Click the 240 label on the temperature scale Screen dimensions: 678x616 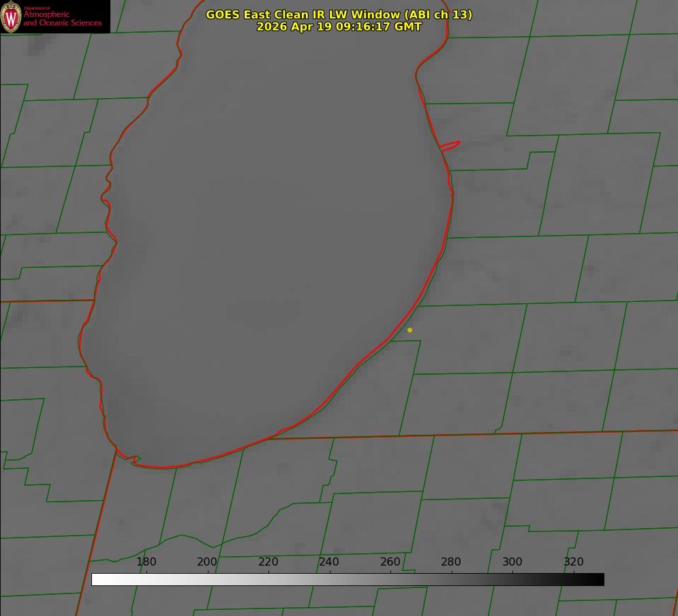pos(328,561)
